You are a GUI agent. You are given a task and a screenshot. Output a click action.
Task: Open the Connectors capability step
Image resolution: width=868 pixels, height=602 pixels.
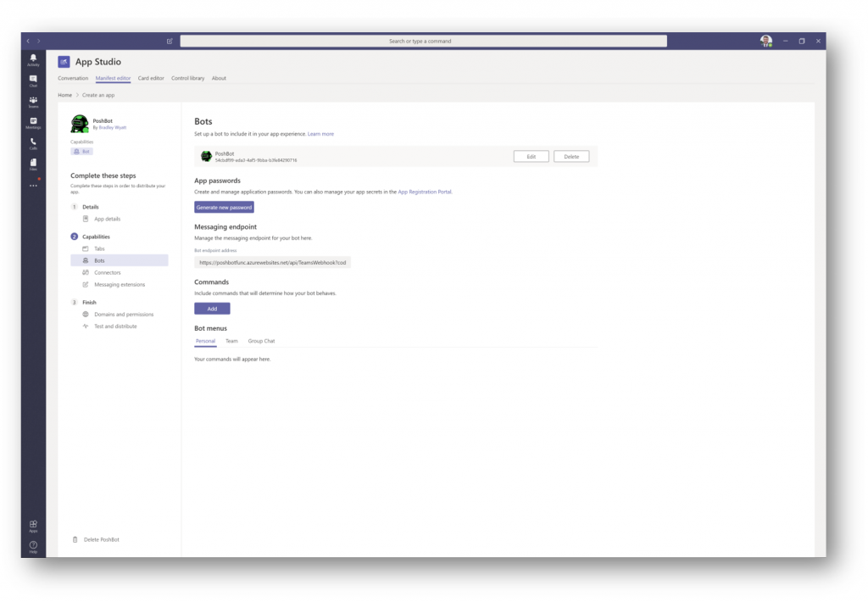click(x=107, y=272)
